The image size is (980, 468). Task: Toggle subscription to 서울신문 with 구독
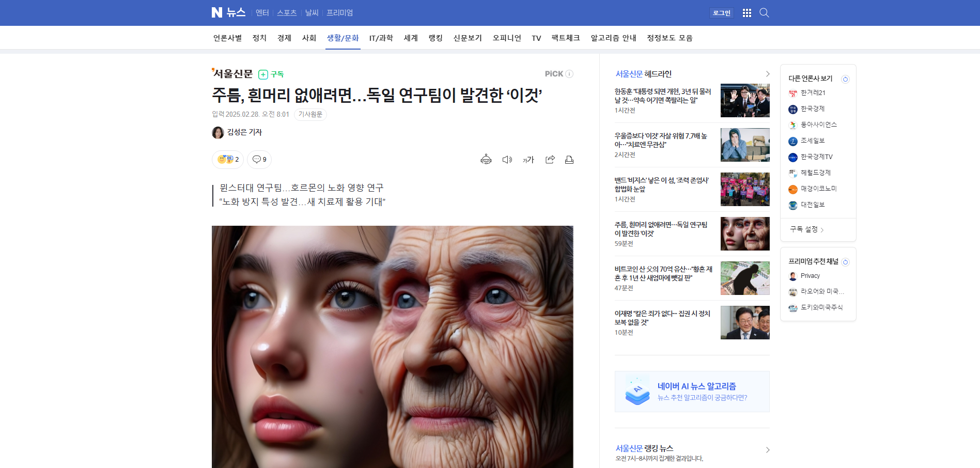pos(271,74)
